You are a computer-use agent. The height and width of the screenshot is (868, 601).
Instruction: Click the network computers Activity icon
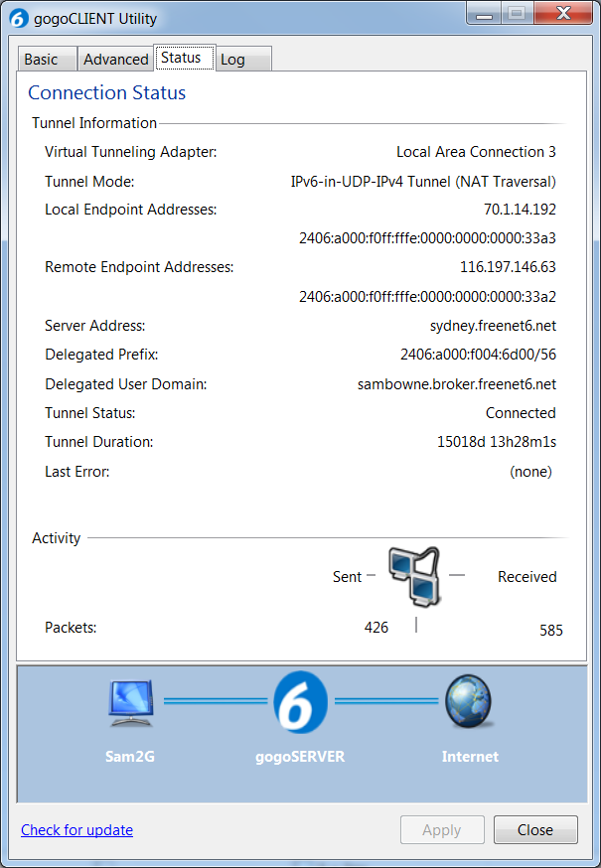(414, 576)
